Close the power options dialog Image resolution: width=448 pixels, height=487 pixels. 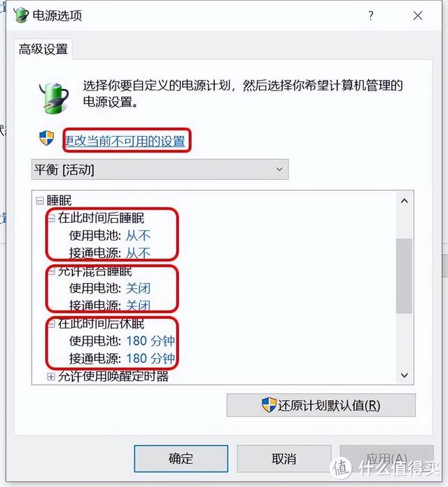(418, 15)
